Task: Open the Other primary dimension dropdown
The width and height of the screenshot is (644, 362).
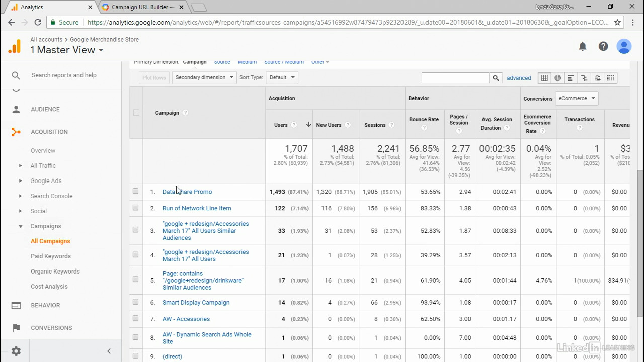Action: click(319, 62)
